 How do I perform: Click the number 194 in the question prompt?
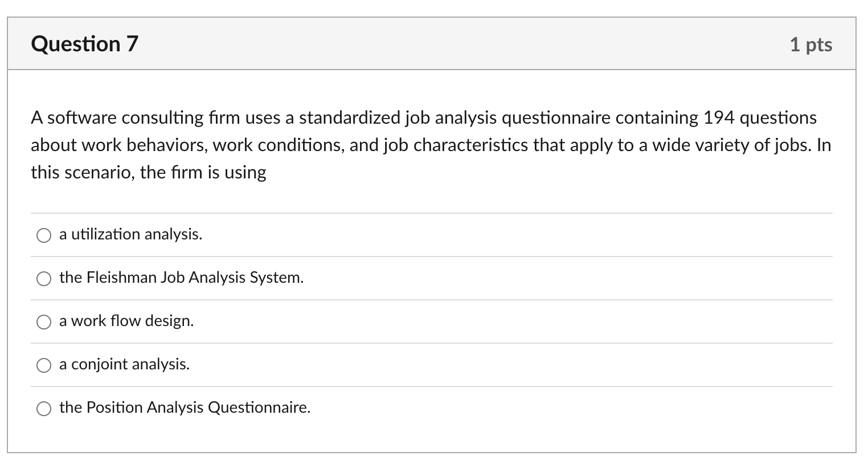pyautogui.click(x=719, y=118)
